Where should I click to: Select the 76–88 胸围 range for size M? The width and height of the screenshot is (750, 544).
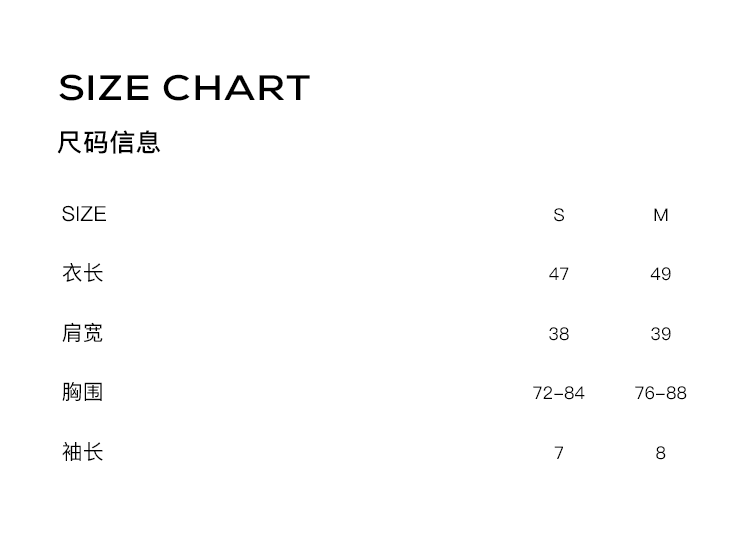[660, 393]
